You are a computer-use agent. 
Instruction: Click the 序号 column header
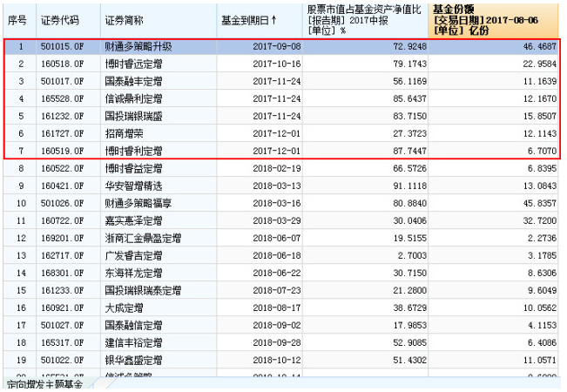coord(19,20)
